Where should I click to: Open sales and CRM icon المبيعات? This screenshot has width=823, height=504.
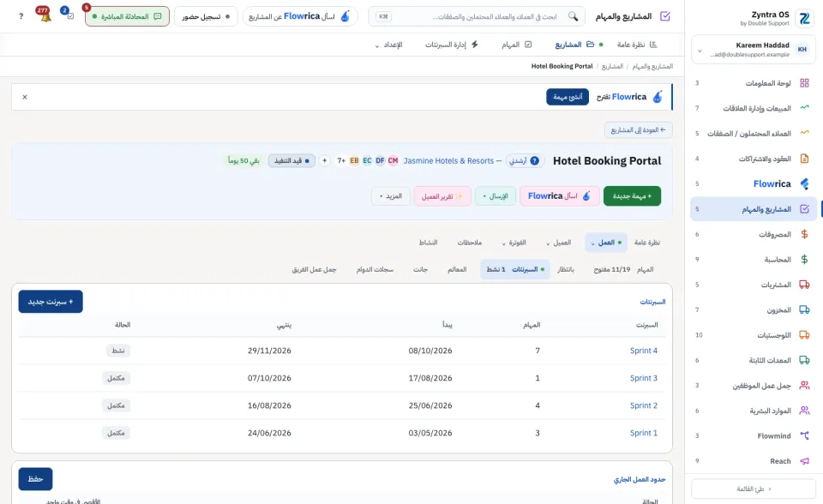[804, 108]
